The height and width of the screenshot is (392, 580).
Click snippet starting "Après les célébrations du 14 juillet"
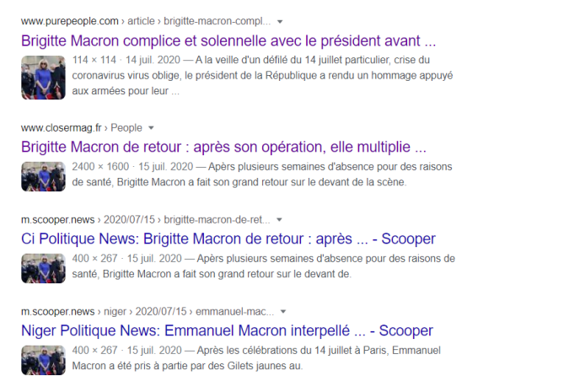coord(263,357)
